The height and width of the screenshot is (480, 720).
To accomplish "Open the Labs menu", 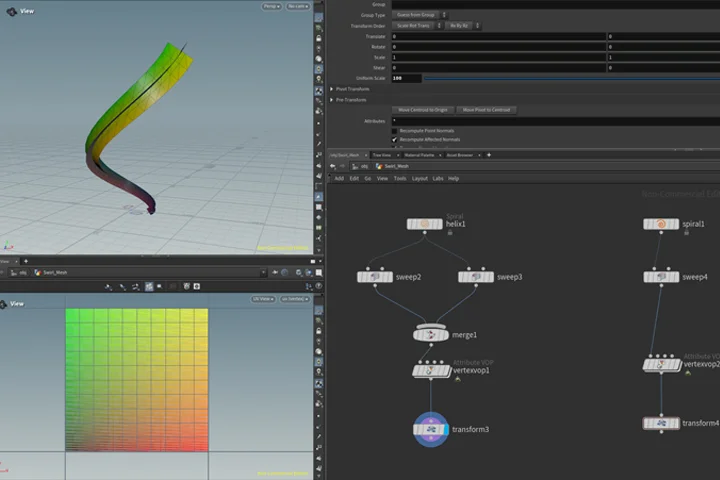I will point(438,179).
